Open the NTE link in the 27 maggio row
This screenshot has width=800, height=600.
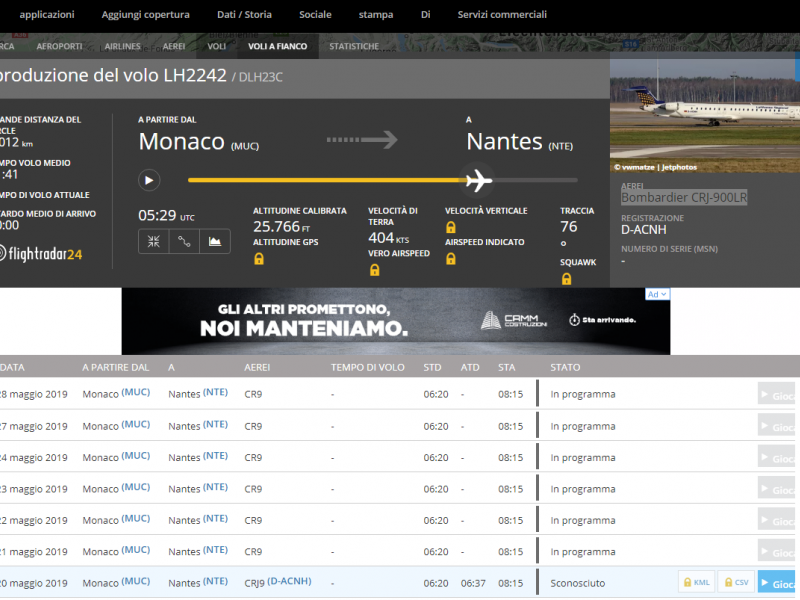click(215, 424)
